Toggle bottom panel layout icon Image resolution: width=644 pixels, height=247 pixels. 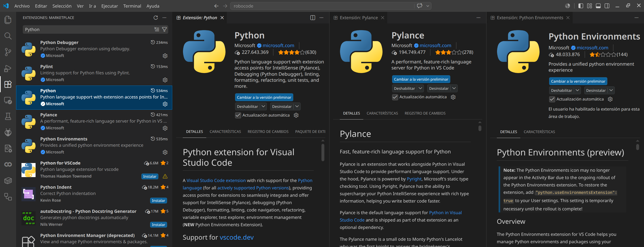pyautogui.click(x=598, y=6)
